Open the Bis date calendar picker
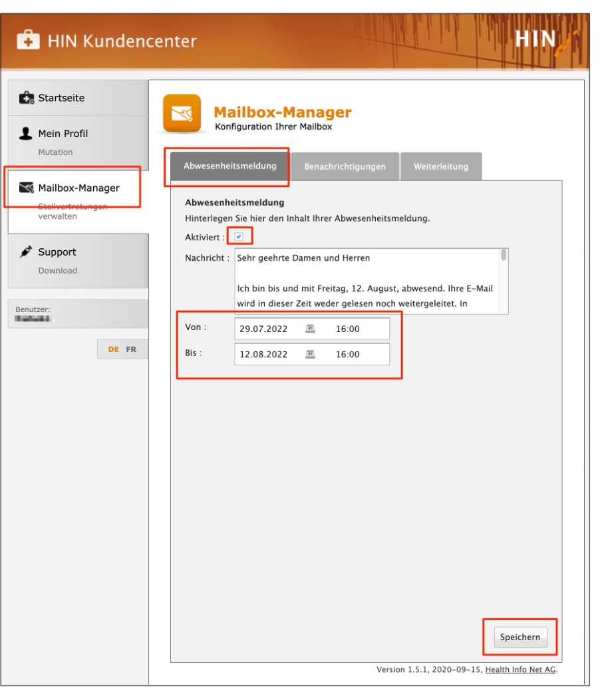 (310, 355)
